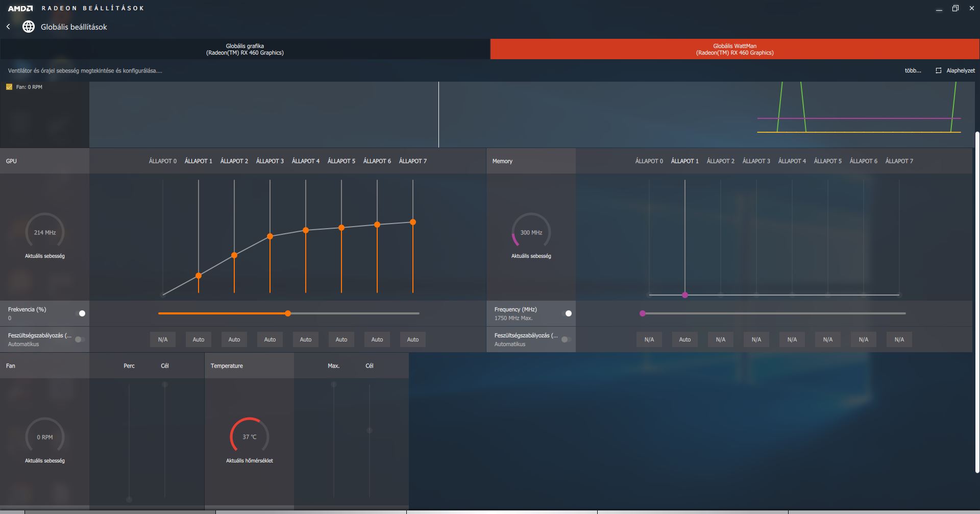
Task: Click Memory ÁLLAPOT 1 Auto voltage field
Action: tap(685, 339)
